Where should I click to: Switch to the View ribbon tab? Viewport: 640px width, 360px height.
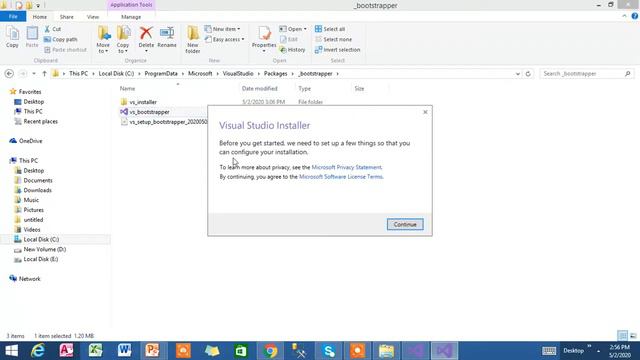click(93, 17)
